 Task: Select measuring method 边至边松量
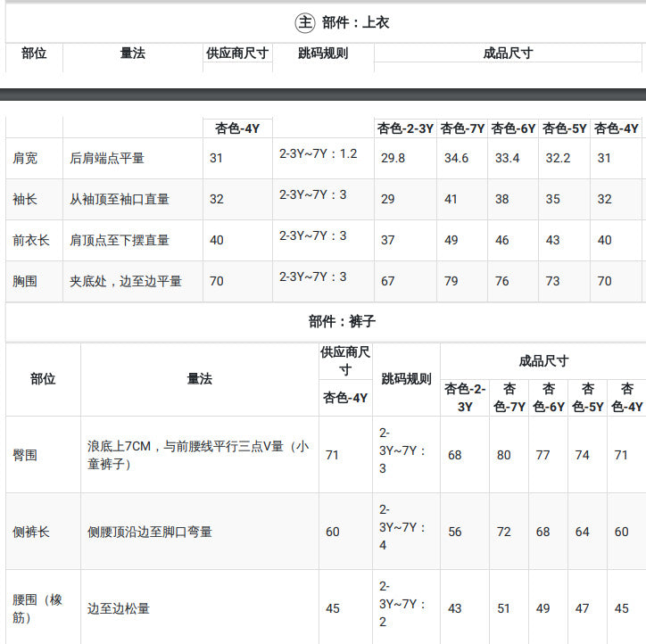coord(119,608)
